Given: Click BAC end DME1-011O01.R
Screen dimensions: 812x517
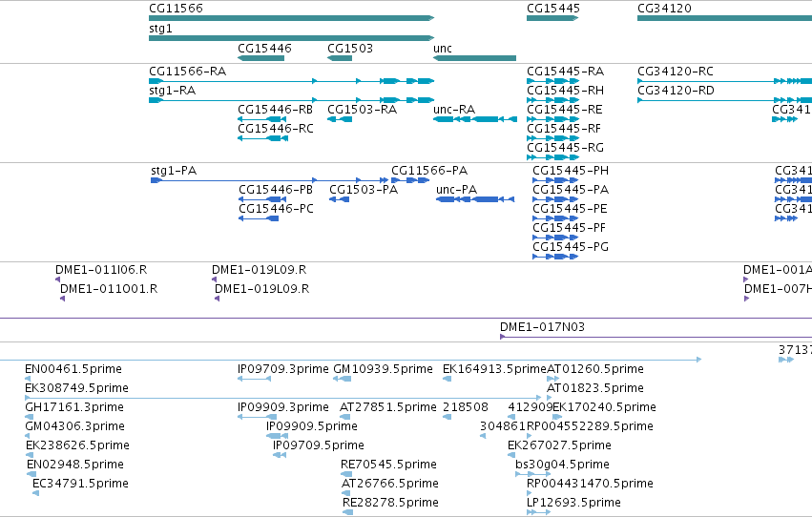Looking at the screenshot, I should pyautogui.click(x=109, y=289).
